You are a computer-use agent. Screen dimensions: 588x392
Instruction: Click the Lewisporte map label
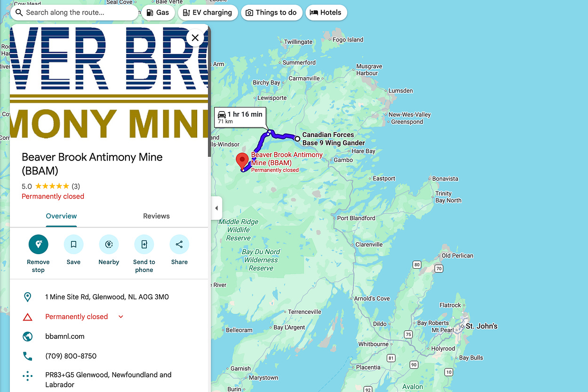[272, 98]
